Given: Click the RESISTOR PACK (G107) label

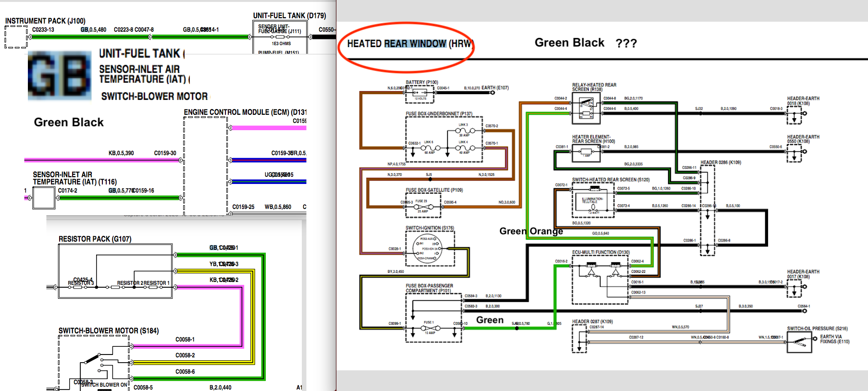Looking at the screenshot, I should point(95,239).
